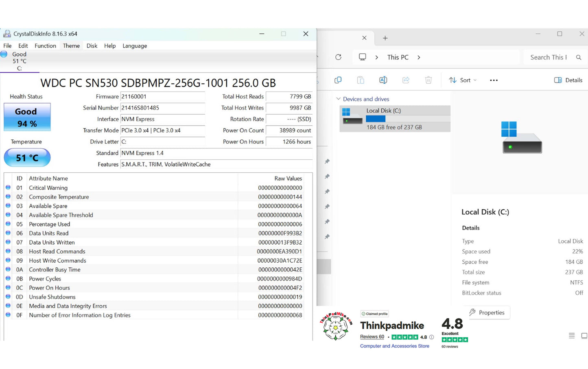Click the Delete trash icon in Explorer

click(428, 80)
